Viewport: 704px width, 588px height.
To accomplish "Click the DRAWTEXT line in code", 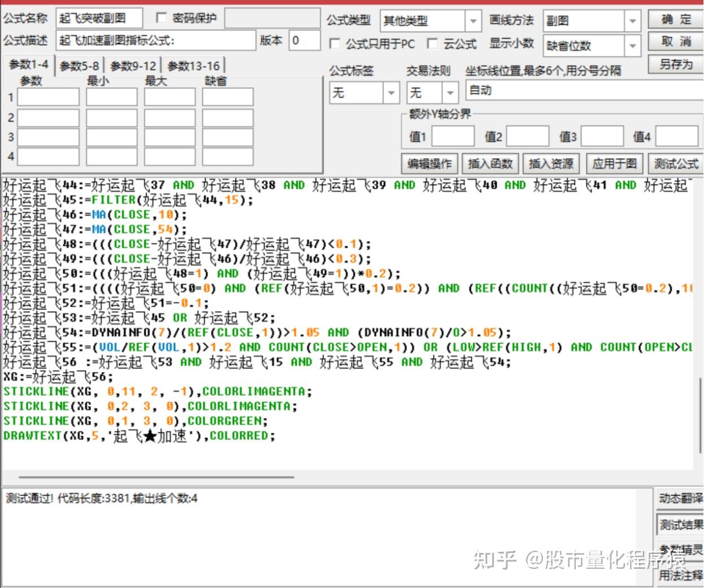I will [138, 435].
